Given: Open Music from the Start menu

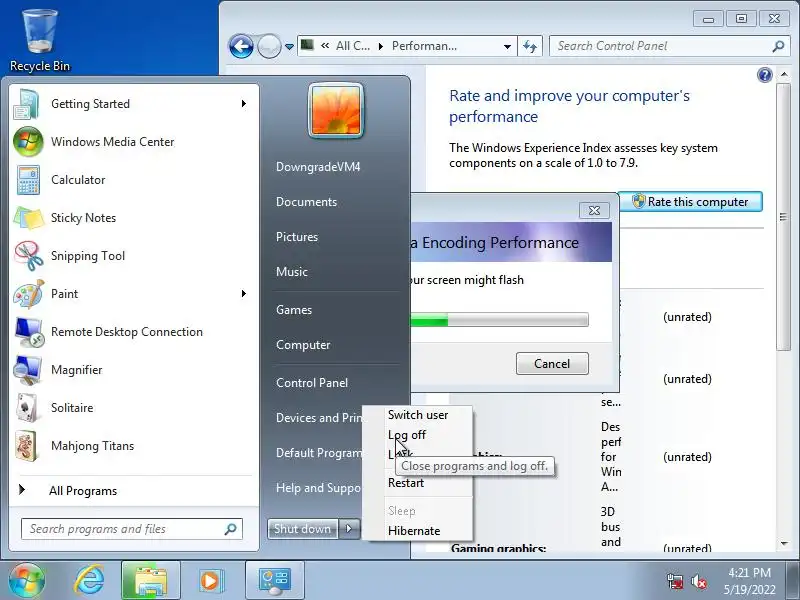Looking at the screenshot, I should coord(291,272).
